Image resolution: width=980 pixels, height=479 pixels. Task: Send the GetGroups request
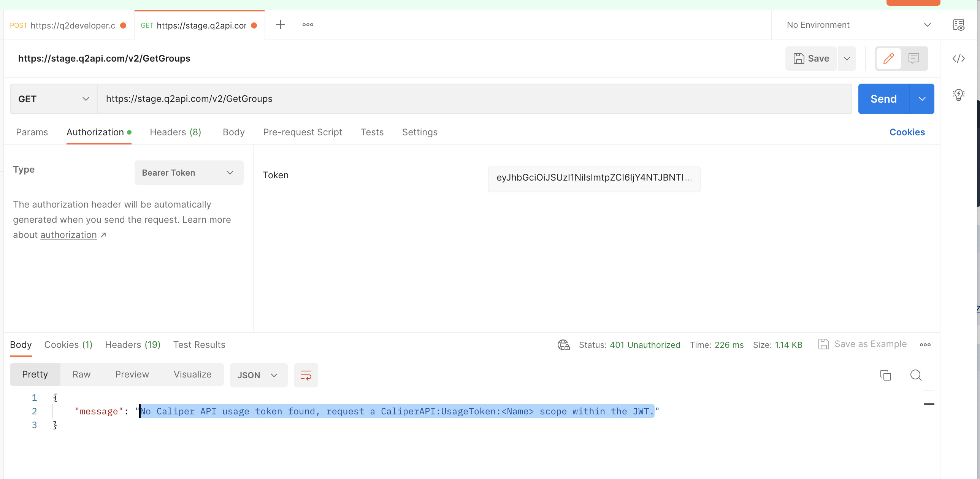pos(883,99)
